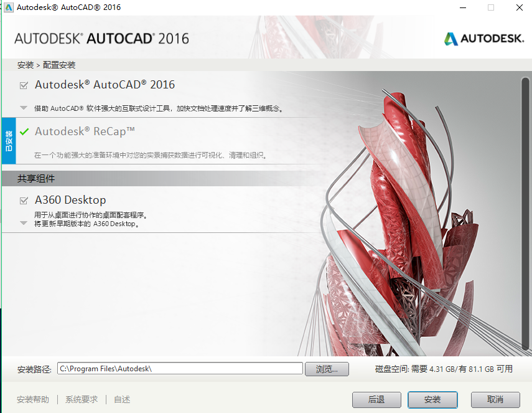Screen dimensions: 532x413
Task: Click the Autodesk logo at top right
Action: click(484, 39)
